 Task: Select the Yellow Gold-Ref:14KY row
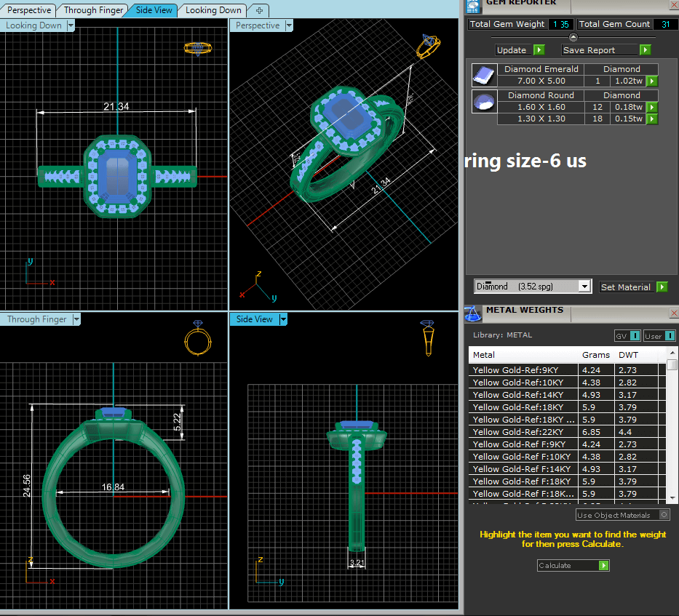523,395
